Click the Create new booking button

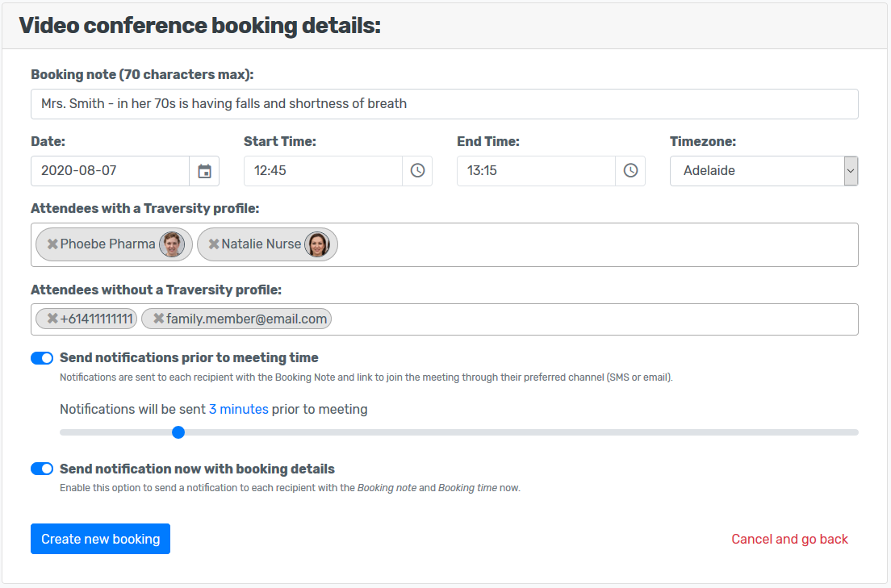(x=100, y=539)
